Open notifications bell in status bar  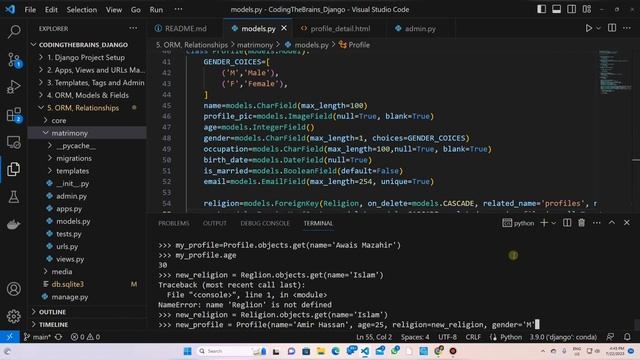click(x=627, y=337)
